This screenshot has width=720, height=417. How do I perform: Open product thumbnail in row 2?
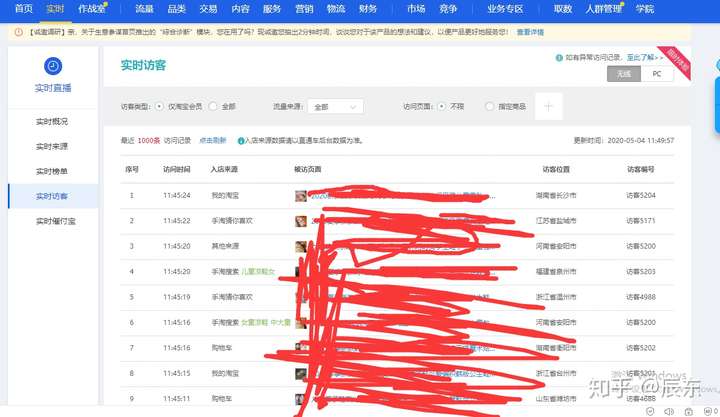click(301, 221)
